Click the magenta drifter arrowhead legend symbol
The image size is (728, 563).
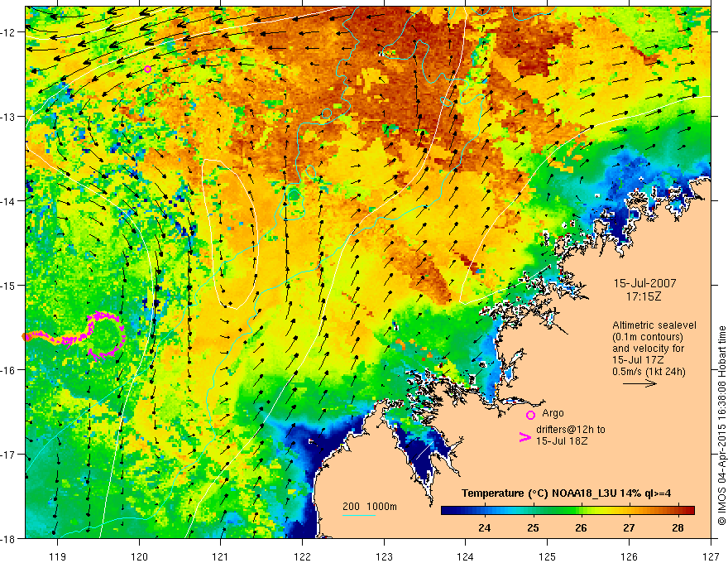point(524,437)
